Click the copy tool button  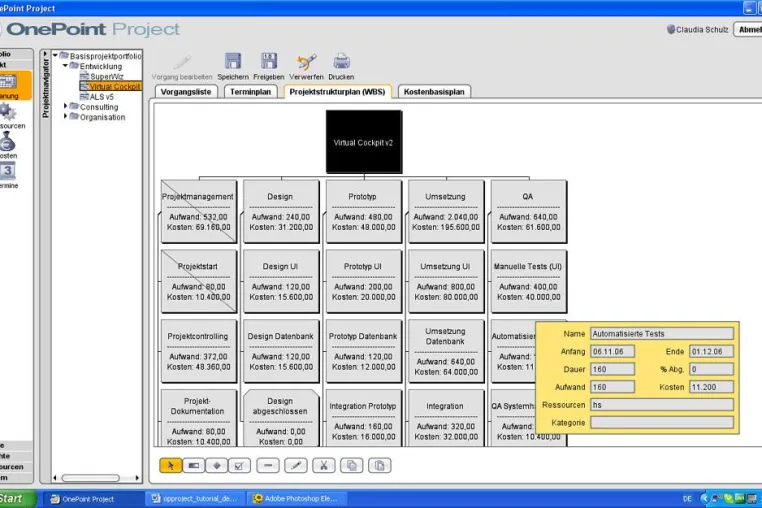[351, 466]
